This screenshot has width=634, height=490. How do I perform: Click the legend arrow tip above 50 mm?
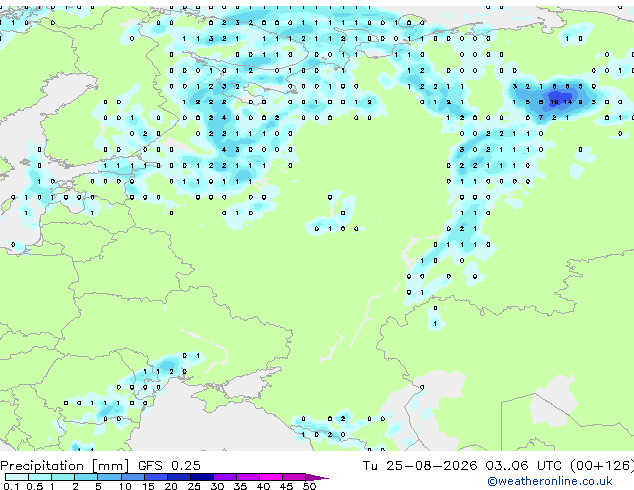[x=317, y=477]
